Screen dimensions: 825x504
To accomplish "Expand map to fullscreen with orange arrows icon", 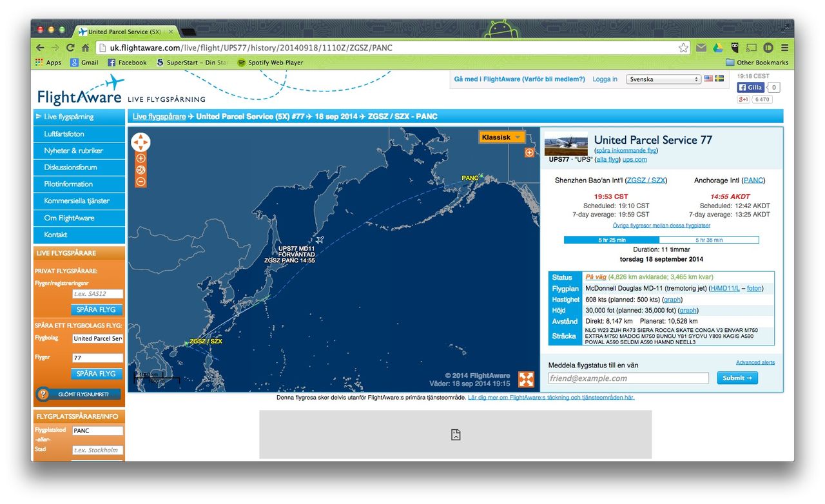I will tap(526, 380).
